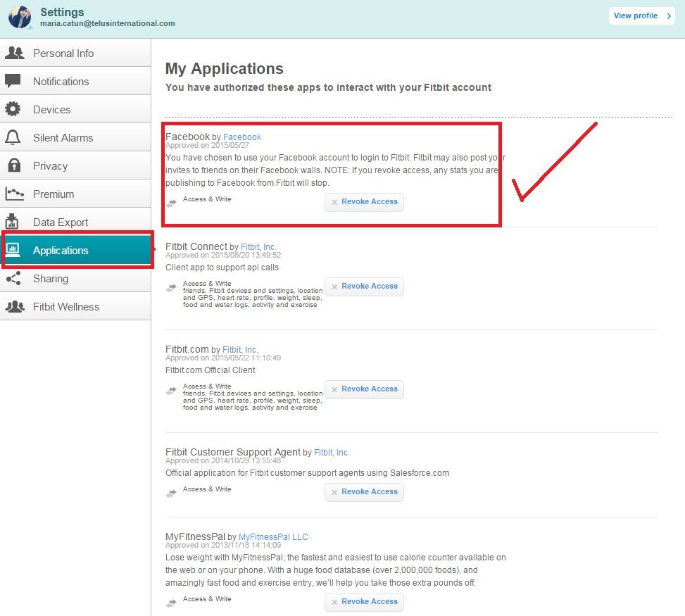The image size is (685, 616).
Task: Click the Premium chart icon
Action: coord(14,194)
